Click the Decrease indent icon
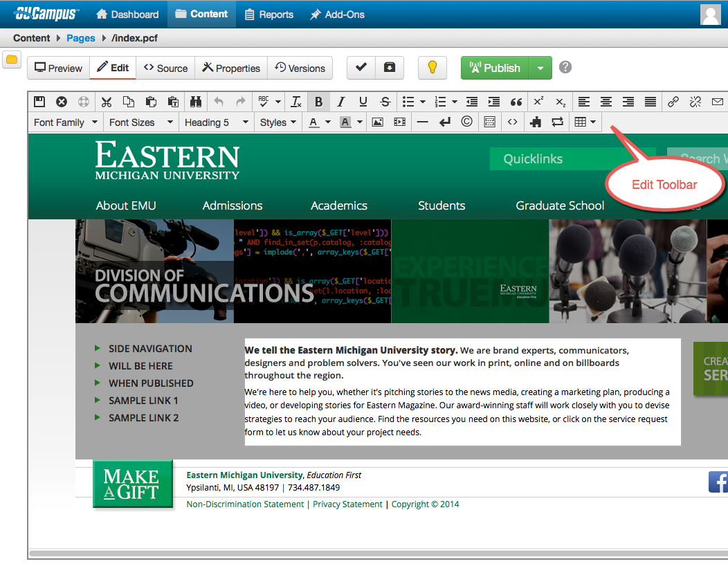 (472, 102)
